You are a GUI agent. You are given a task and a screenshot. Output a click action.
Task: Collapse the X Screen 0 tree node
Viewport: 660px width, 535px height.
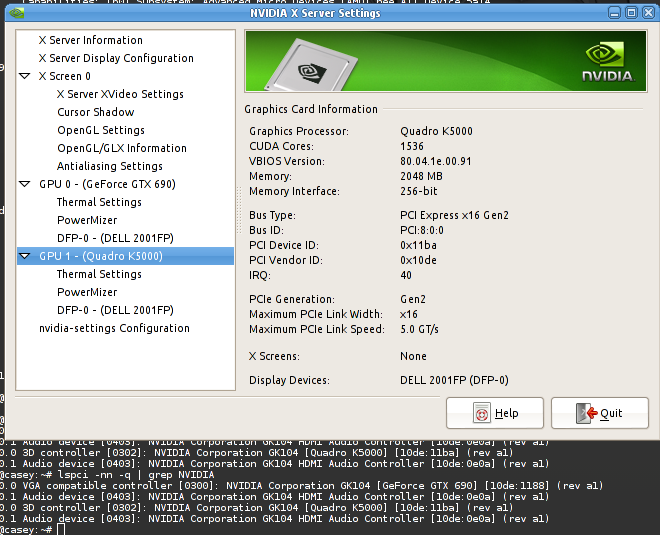pyautogui.click(x=26, y=76)
